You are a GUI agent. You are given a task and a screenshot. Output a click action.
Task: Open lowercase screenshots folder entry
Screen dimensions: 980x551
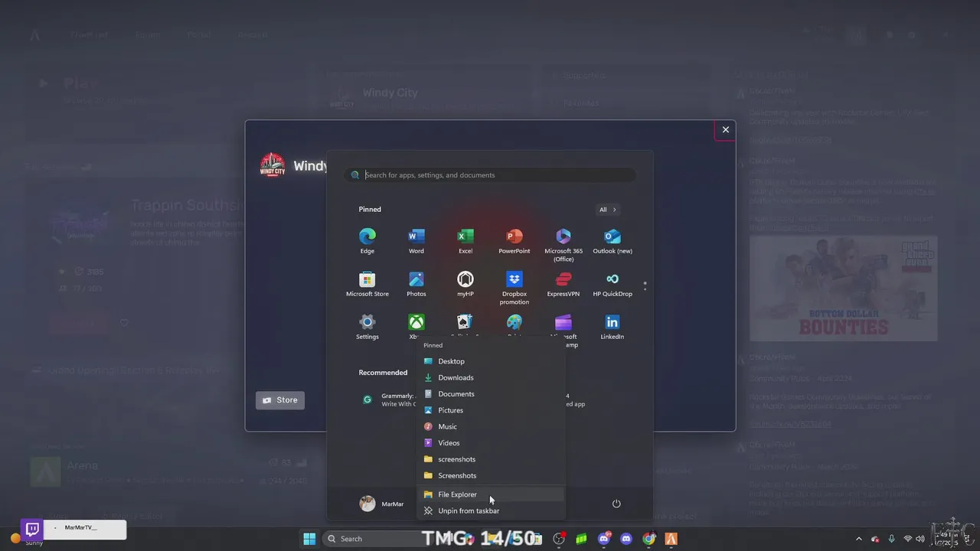coord(491,459)
